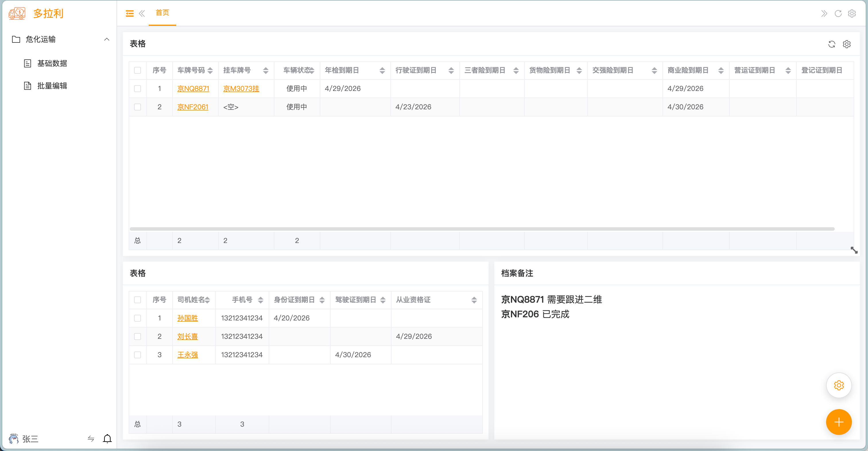
Task: Open top-right header settings gear
Action: tap(852, 13)
